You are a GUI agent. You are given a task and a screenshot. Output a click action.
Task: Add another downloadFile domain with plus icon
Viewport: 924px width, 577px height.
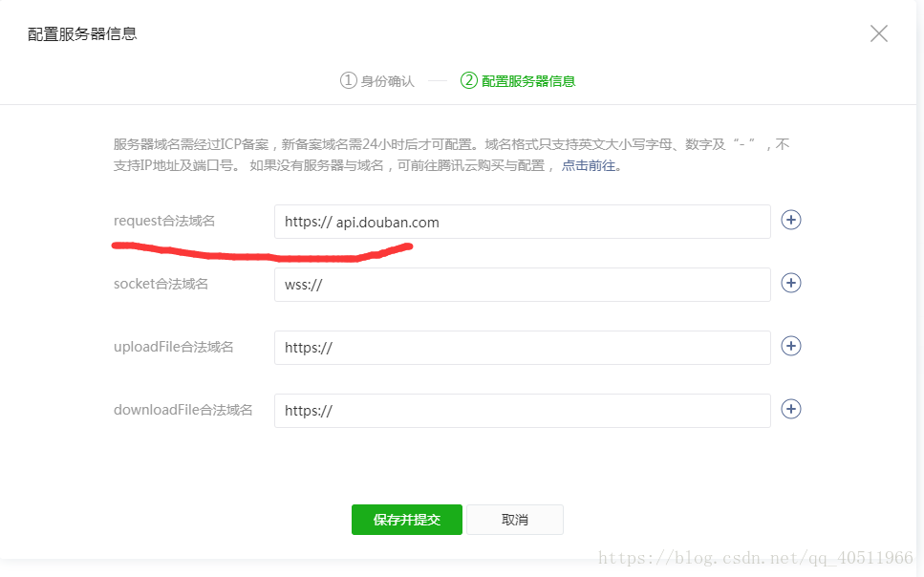click(791, 409)
